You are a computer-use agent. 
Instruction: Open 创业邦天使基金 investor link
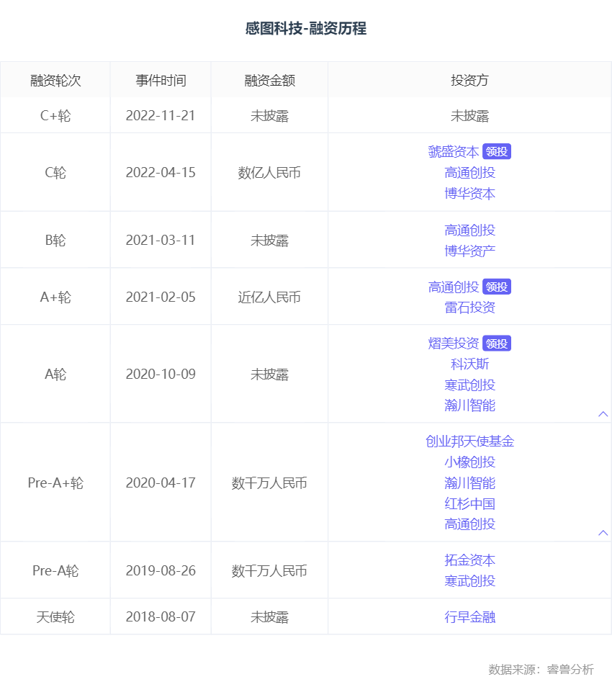pyautogui.click(x=469, y=441)
